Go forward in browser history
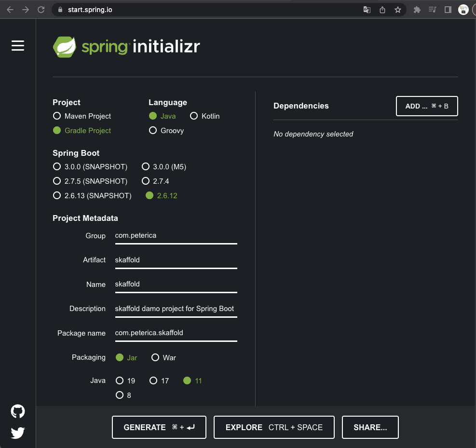 click(26, 10)
